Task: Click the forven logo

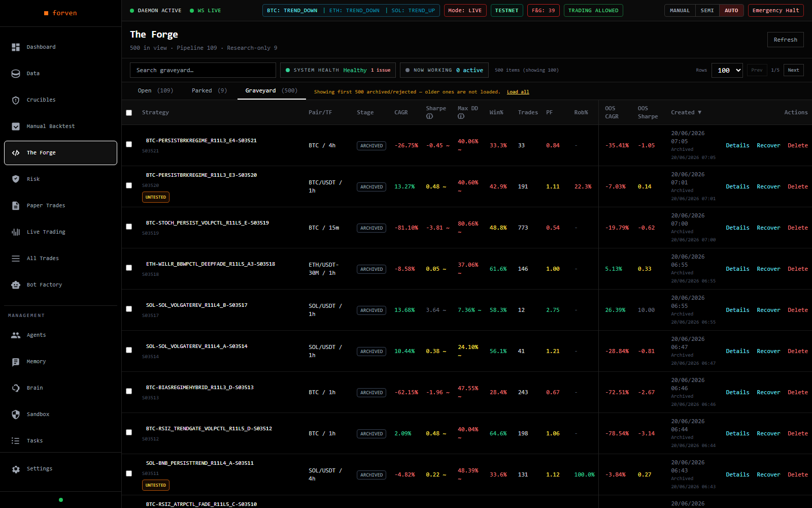Action: tap(60, 13)
